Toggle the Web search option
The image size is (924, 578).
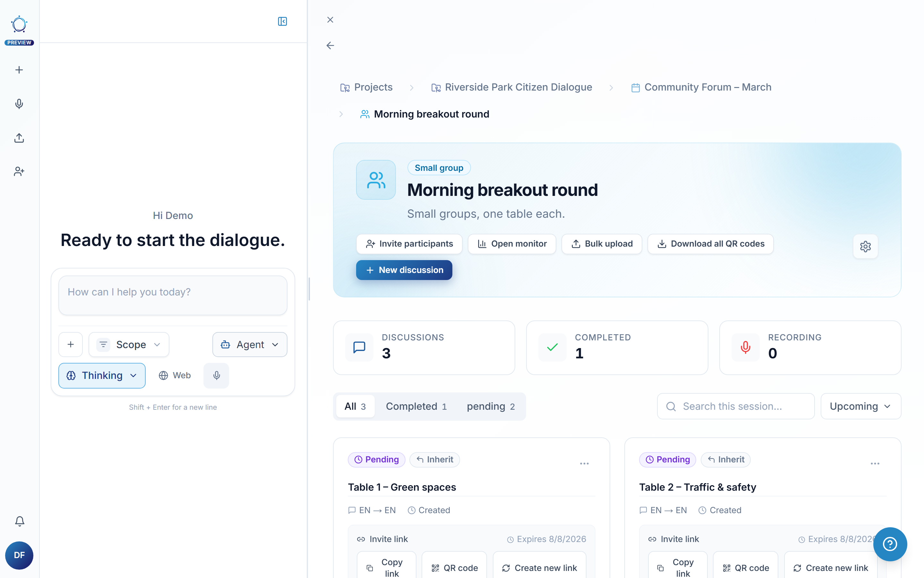point(175,375)
